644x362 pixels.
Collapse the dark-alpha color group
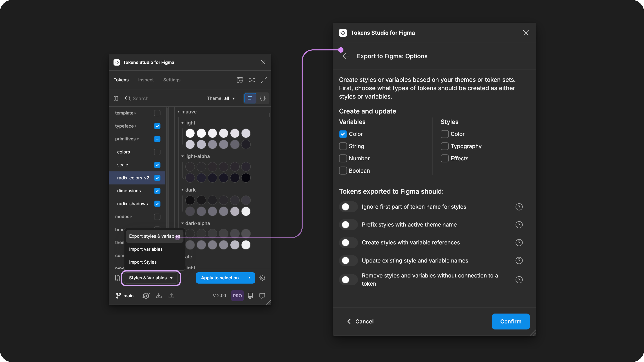coord(182,223)
